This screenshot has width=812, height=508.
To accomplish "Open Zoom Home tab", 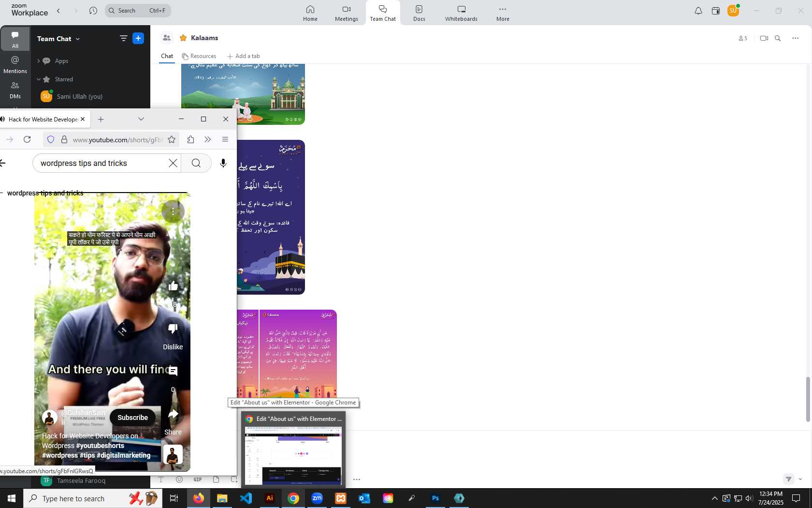I will click(x=310, y=13).
